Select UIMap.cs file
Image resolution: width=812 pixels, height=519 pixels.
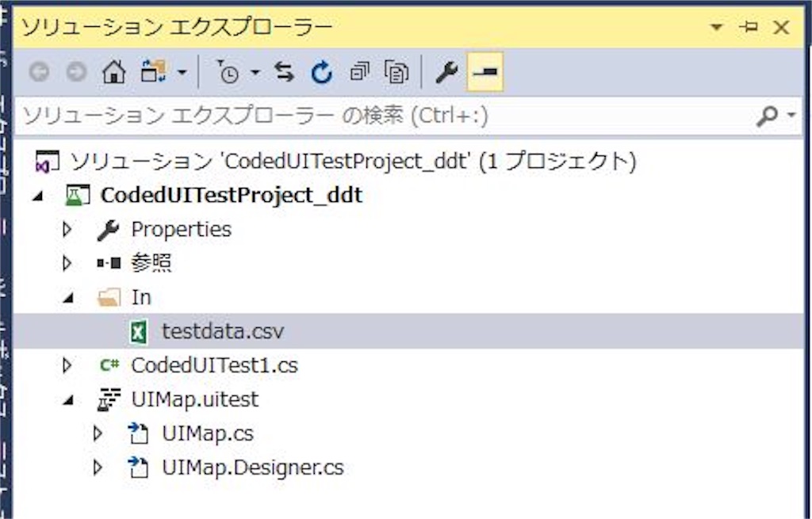[x=208, y=433]
